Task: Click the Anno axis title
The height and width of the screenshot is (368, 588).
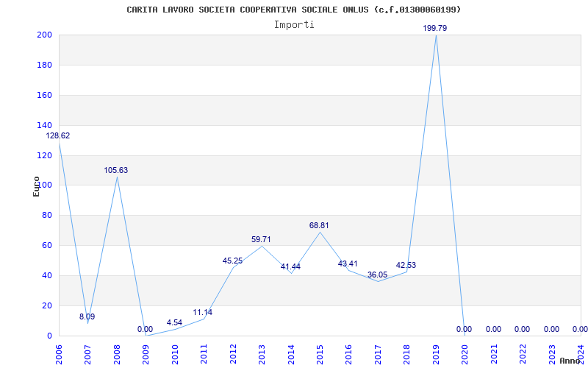Action: click(570, 361)
